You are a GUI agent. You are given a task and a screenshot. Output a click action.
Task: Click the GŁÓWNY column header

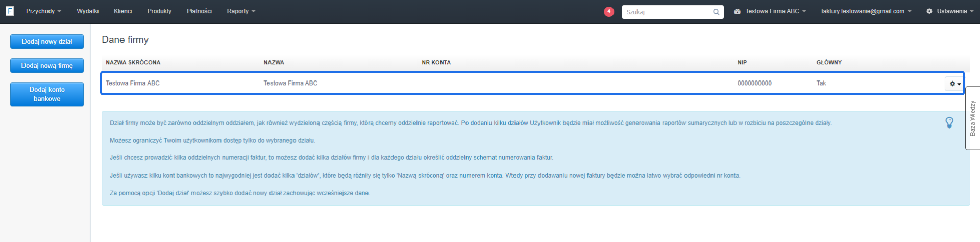pos(829,63)
